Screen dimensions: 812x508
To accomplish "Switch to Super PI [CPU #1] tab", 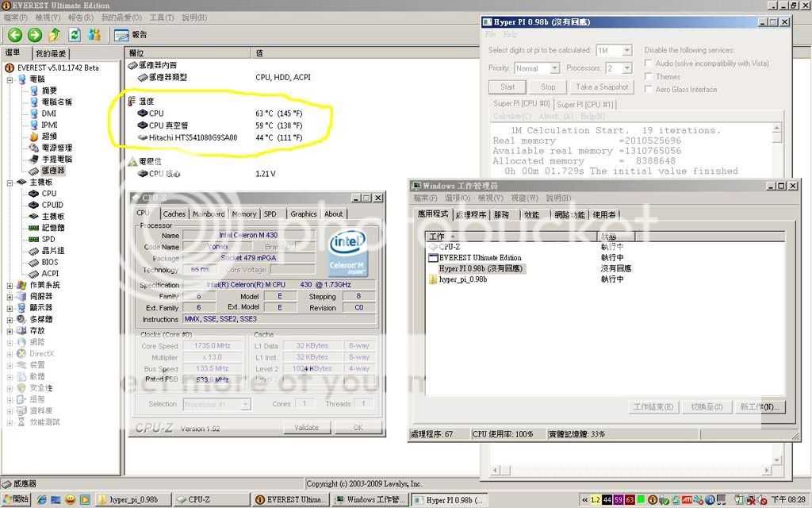I will coord(585,104).
